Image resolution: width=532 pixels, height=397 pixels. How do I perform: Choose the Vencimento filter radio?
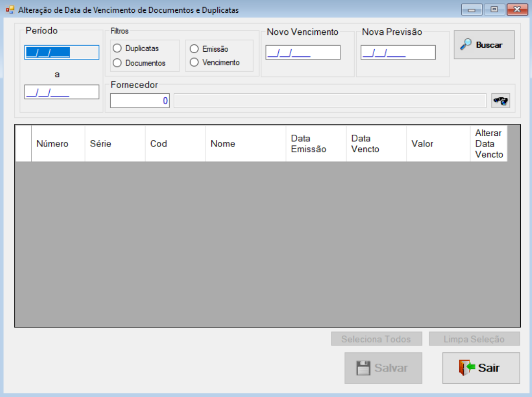[215, 62]
